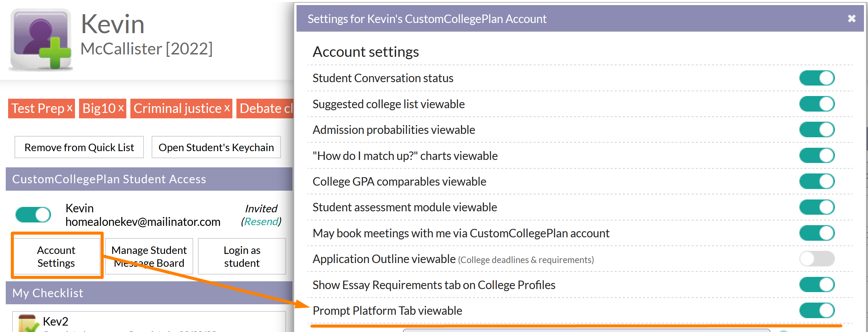Click the homealonekev@mailinator.com email
This screenshot has height=332, width=868.
[143, 222]
